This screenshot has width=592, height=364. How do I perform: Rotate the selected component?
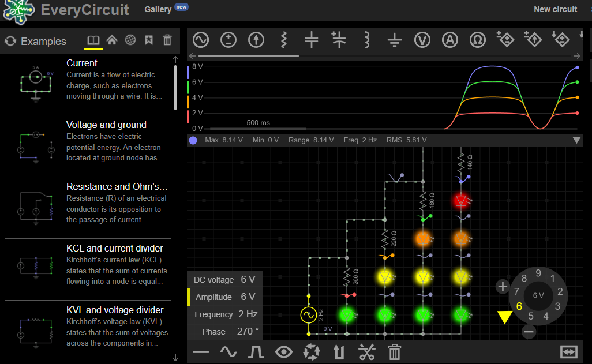pos(312,352)
